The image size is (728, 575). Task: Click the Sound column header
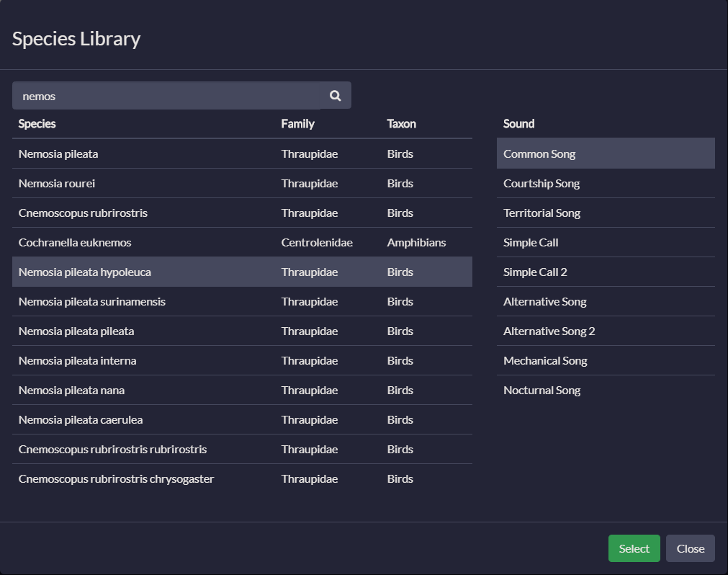pos(518,123)
